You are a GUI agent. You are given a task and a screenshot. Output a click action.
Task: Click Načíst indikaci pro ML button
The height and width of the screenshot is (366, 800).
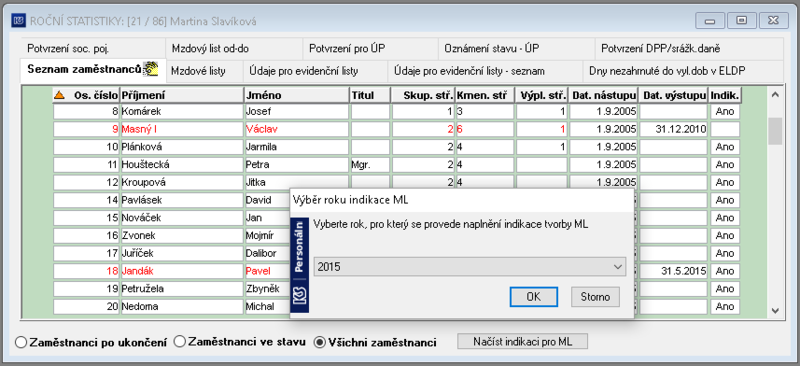523,341
